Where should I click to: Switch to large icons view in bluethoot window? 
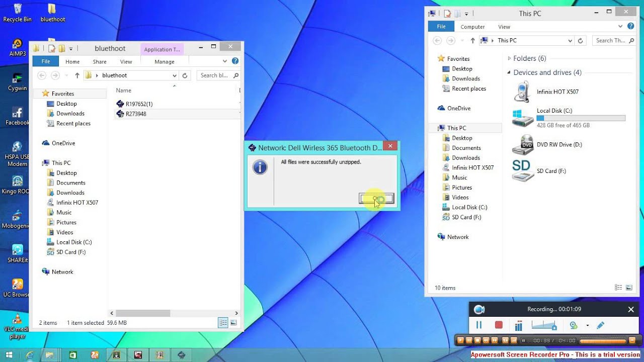(233, 323)
